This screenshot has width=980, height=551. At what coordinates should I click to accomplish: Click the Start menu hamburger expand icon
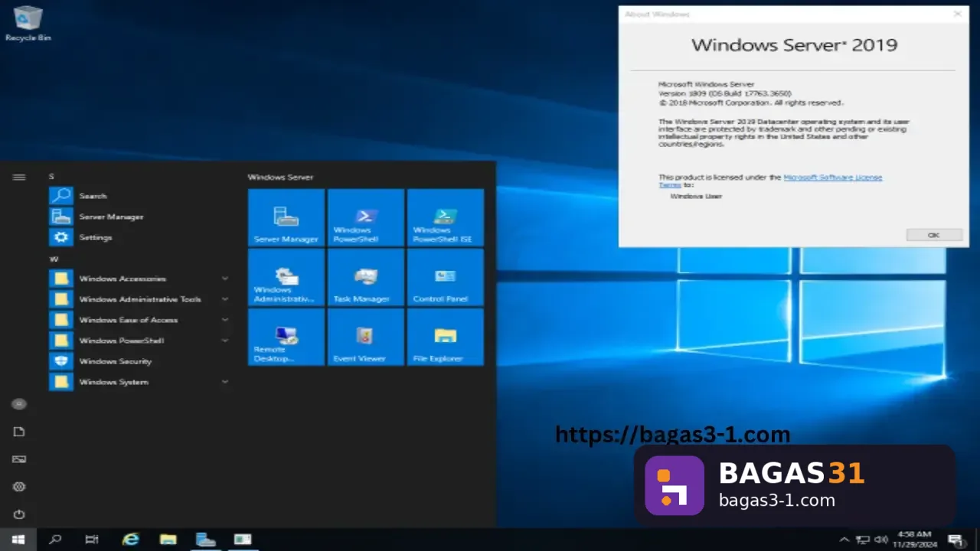[x=19, y=177]
